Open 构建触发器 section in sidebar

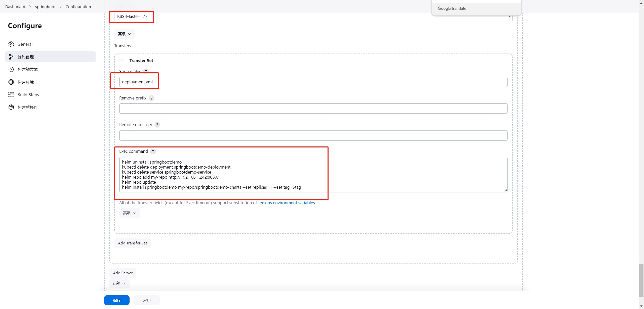click(50, 69)
